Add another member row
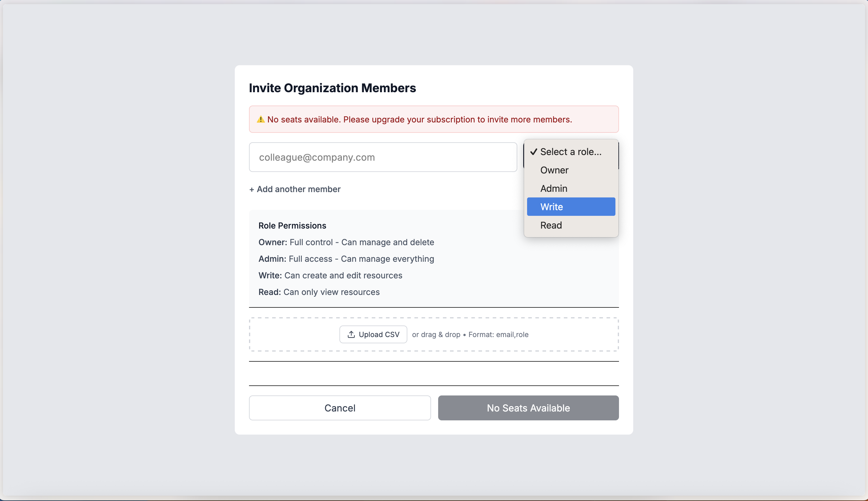Image resolution: width=868 pixels, height=501 pixels. coord(298,189)
